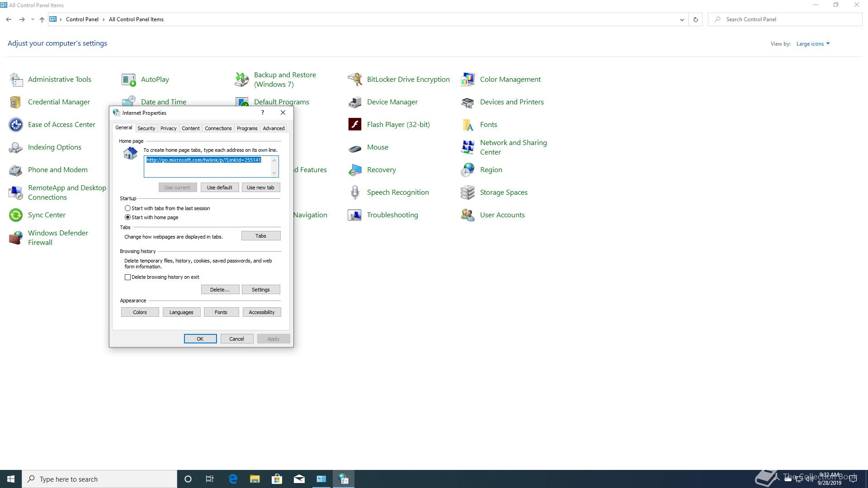This screenshot has width=868, height=488.
Task: Open Windows Defender Firewall icon
Action: [x=16, y=238]
